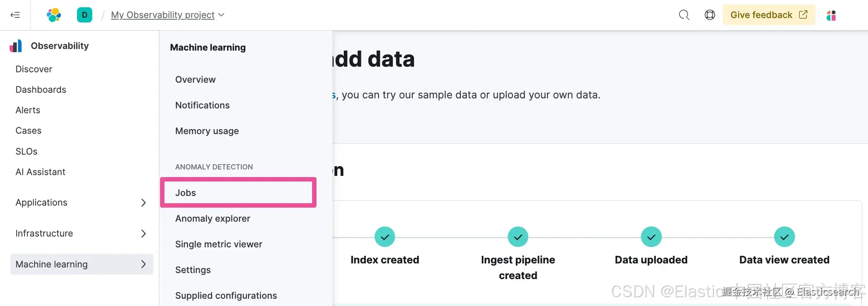Open Memory usage page

(207, 131)
